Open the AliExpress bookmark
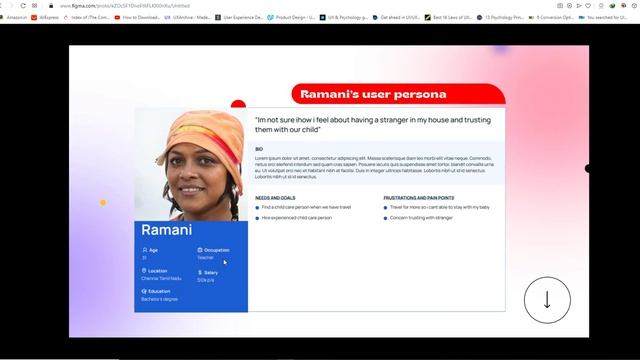This screenshot has height=360, width=640. 45,18
